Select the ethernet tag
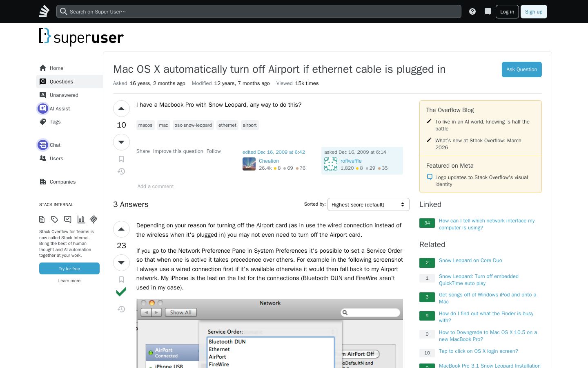Image resolution: width=588 pixels, height=368 pixels. (x=227, y=125)
